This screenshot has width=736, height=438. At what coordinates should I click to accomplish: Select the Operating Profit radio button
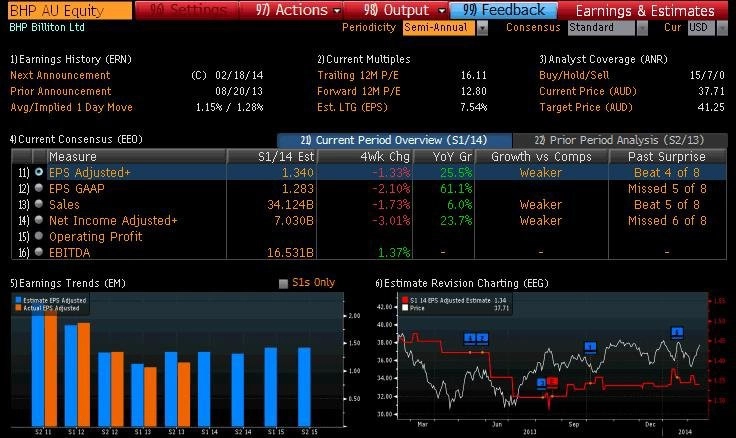coord(39,236)
